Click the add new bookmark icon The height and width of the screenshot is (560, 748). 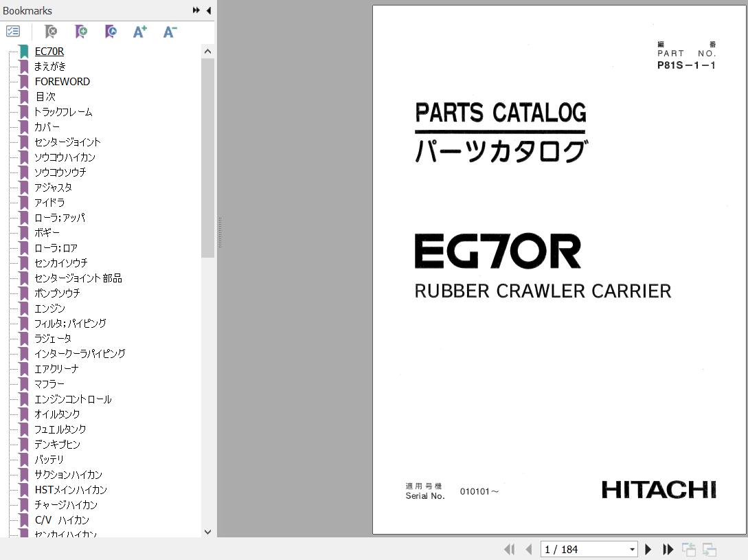click(x=81, y=32)
